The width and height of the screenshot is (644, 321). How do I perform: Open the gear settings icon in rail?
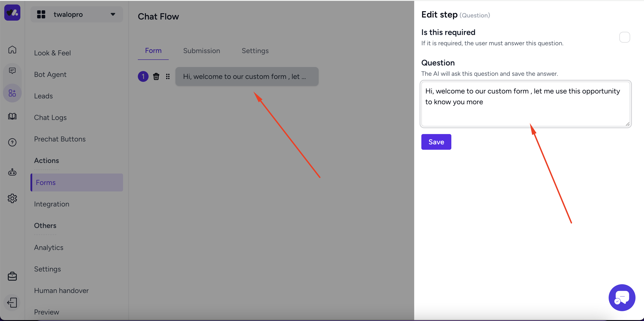point(12,198)
